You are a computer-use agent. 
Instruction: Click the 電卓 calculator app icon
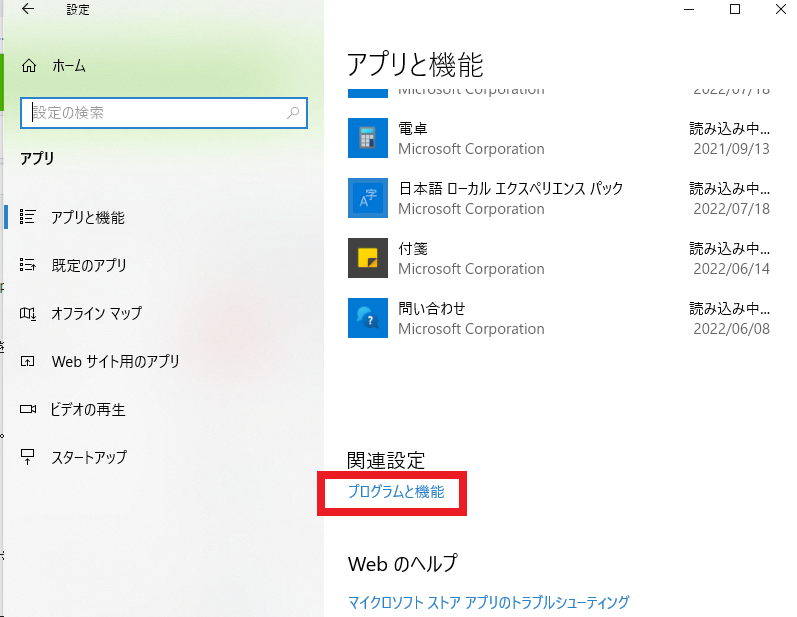coord(367,138)
